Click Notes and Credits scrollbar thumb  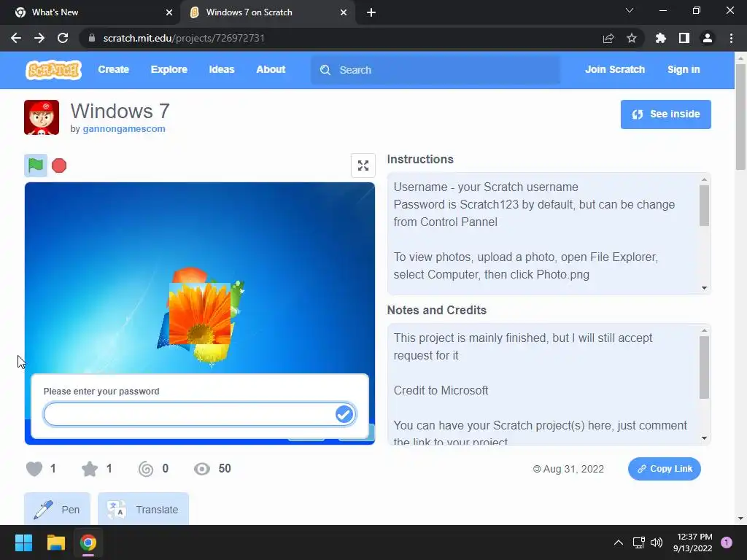(x=704, y=367)
